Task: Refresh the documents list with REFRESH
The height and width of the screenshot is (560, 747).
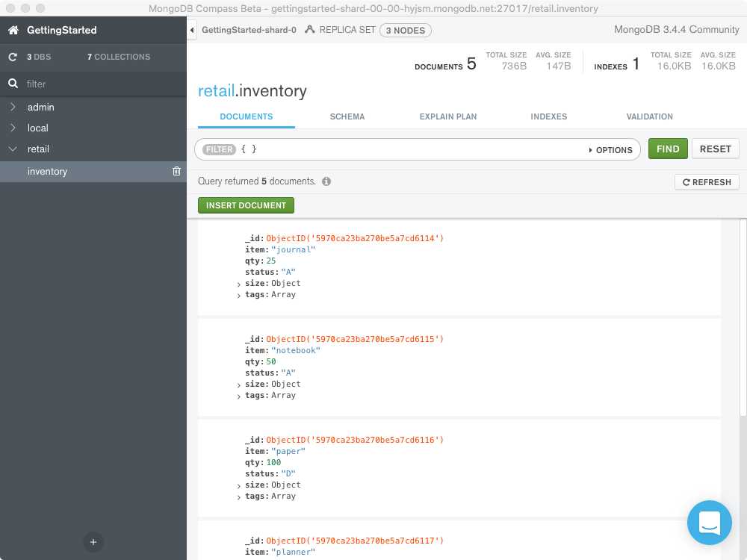Action: pos(706,181)
